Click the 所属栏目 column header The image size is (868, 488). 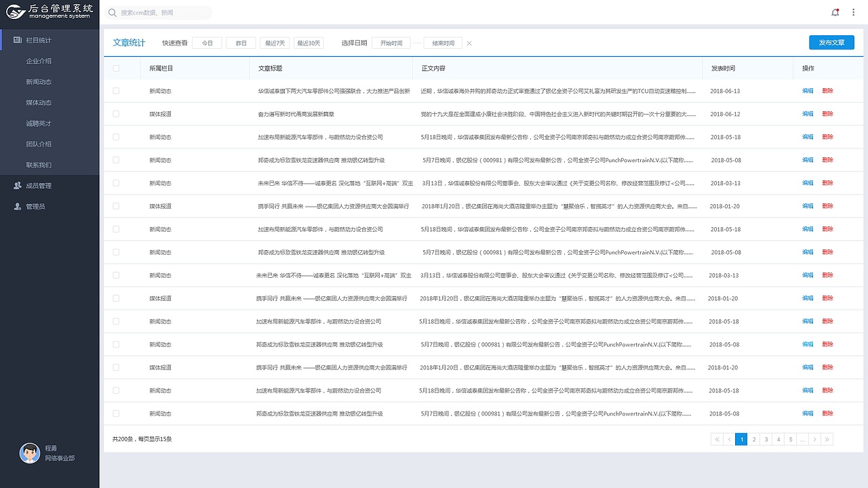coord(161,68)
